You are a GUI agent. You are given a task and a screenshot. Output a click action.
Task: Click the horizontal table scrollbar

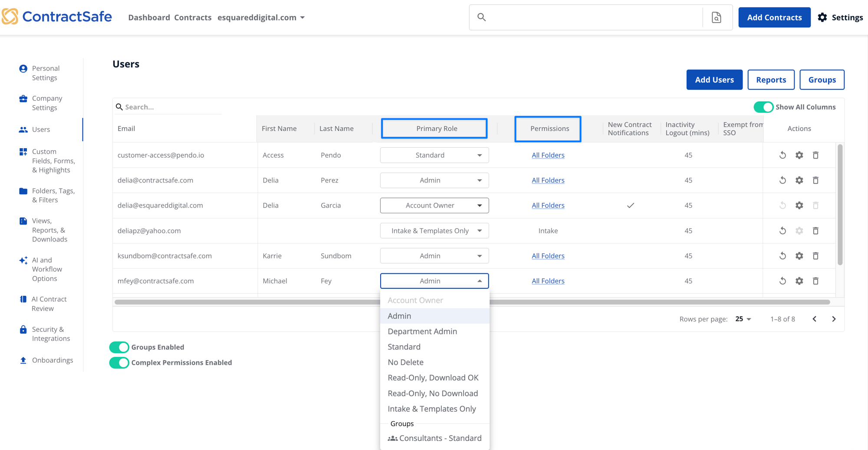(472, 302)
